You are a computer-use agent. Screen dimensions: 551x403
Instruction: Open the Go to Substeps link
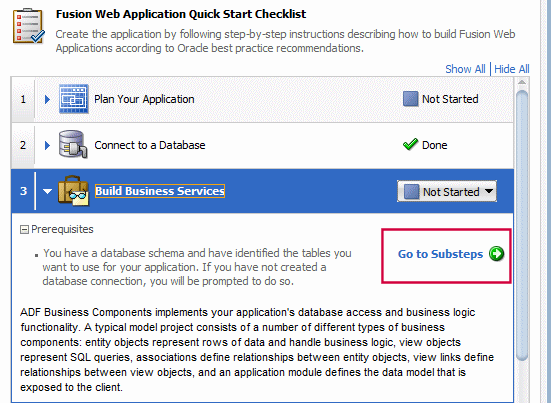440,254
